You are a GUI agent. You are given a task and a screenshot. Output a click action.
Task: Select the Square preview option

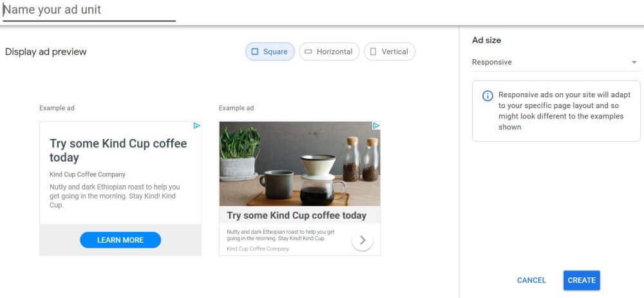[x=270, y=51]
